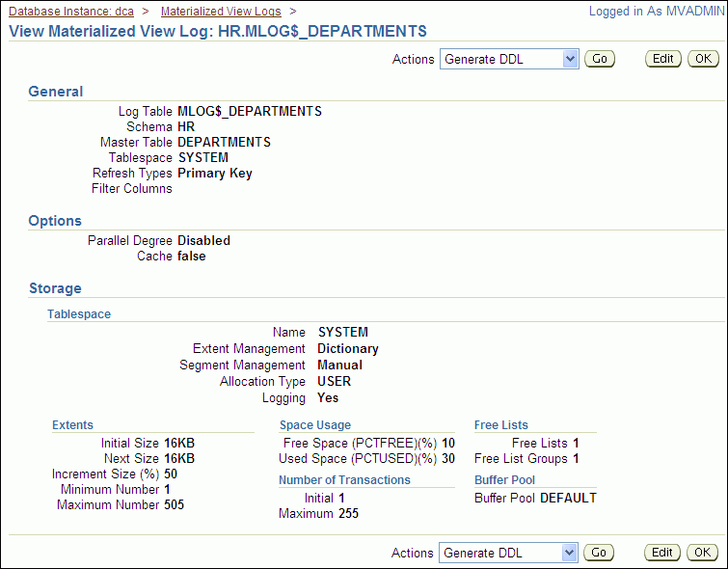This screenshot has height=569, width=728.
Task: Click the bottom Edit button
Action: point(662,553)
